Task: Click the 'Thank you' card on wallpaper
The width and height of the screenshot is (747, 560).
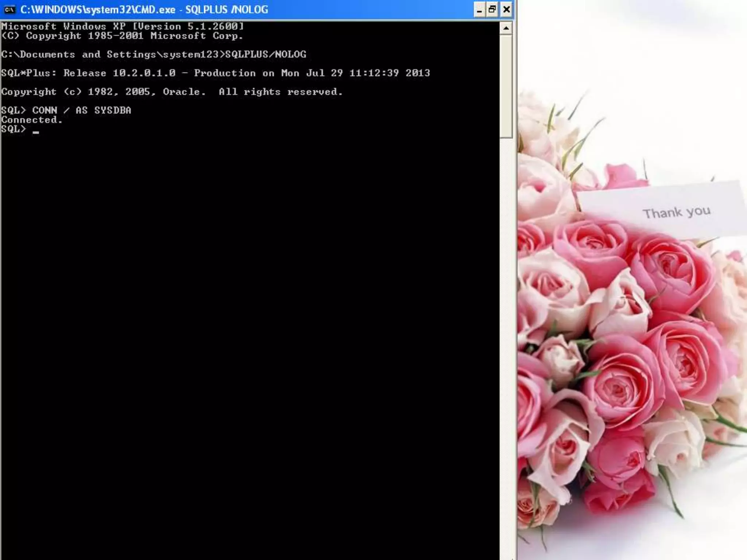Action: coord(676,212)
